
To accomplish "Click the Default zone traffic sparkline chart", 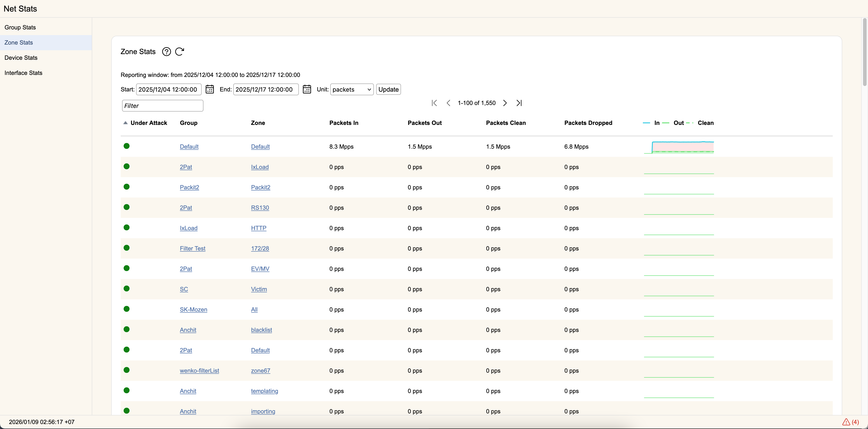I will (679, 147).
